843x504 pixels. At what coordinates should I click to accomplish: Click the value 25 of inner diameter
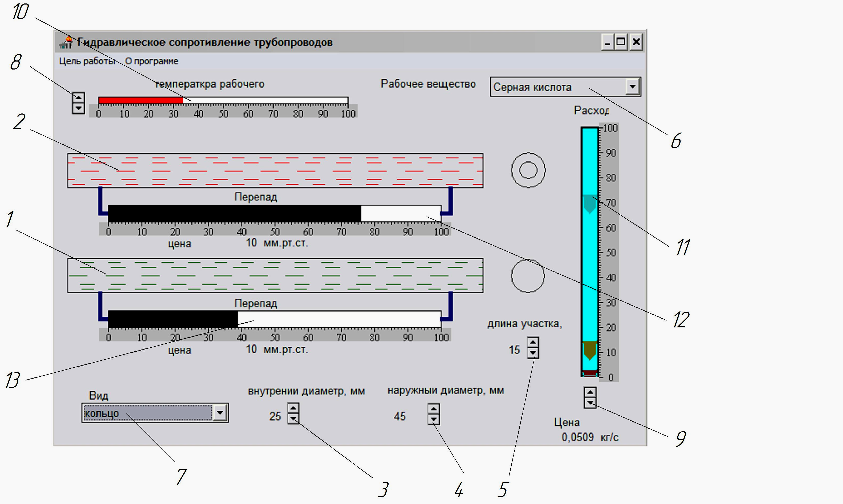(x=275, y=416)
